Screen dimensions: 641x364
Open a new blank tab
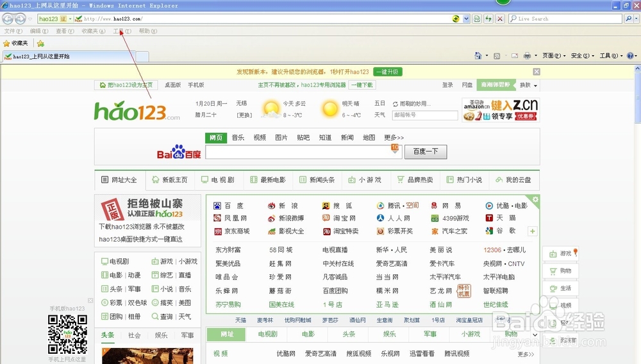click(142, 57)
